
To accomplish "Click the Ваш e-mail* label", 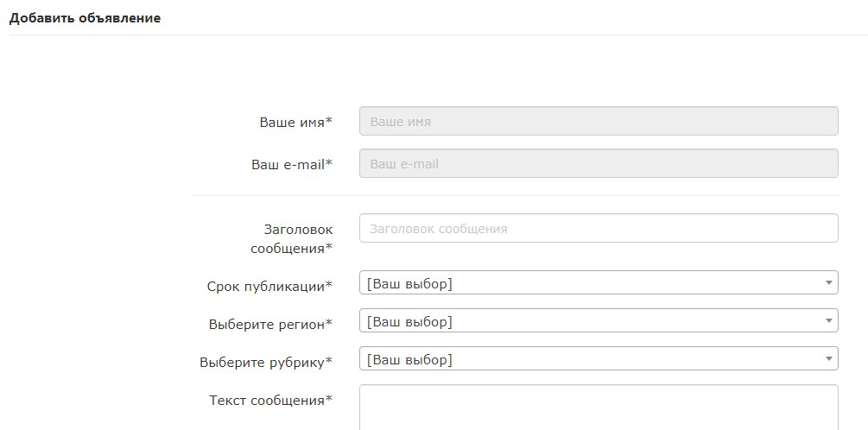I will click(x=292, y=164).
